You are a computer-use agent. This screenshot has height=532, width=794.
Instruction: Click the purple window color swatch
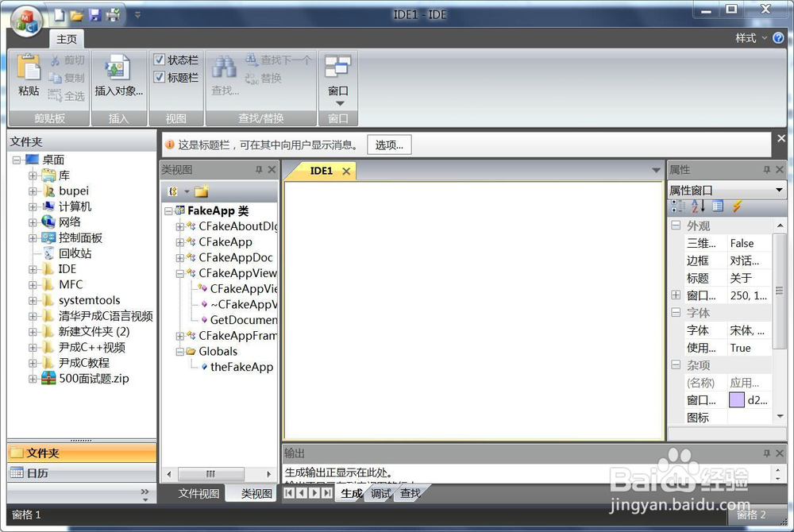[738, 399]
